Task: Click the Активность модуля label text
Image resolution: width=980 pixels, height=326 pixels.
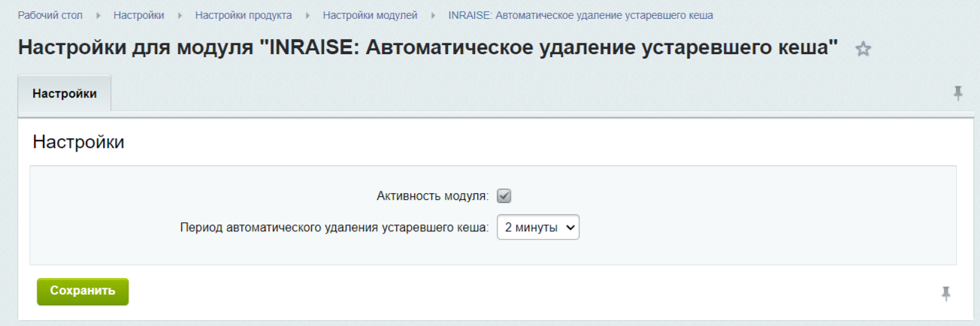Action: point(432,196)
